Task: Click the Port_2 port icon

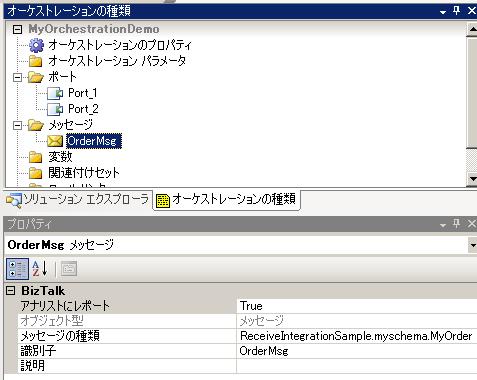Action: pyautogui.click(x=55, y=109)
